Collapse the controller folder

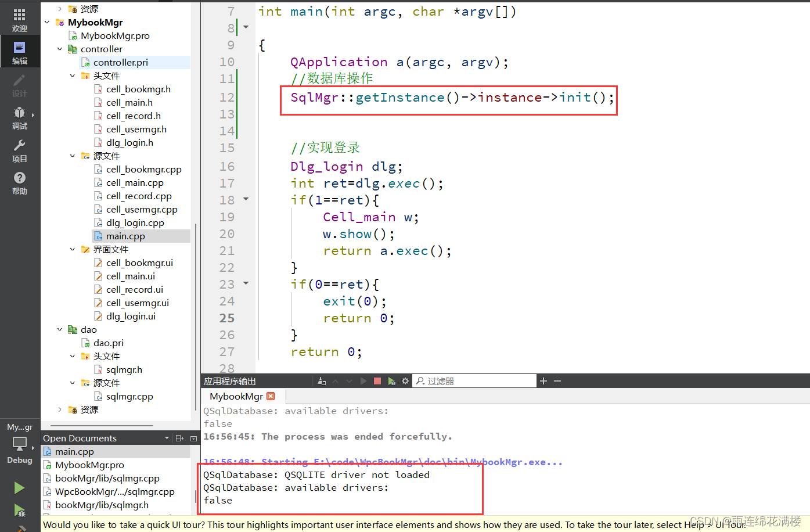pos(60,49)
